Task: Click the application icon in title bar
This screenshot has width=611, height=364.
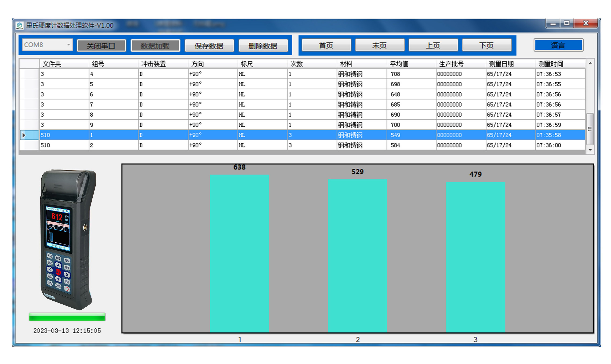Action: pyautogui.click(x=20, y=25)
